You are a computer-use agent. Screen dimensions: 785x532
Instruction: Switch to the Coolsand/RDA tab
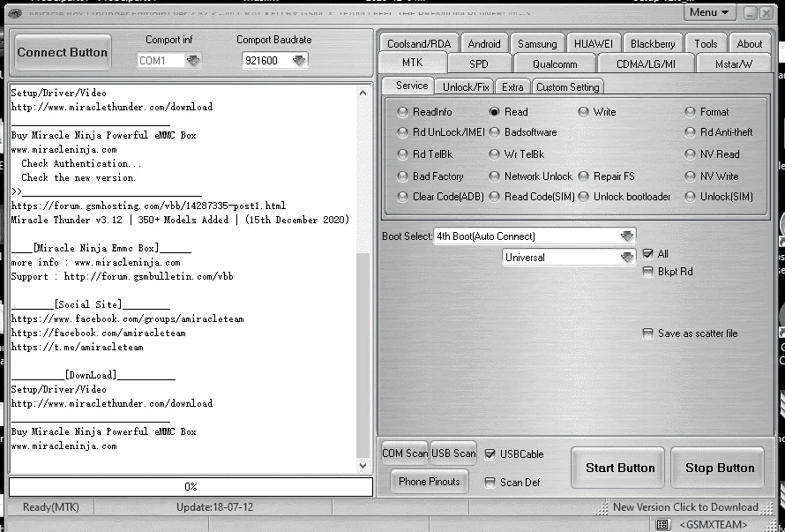[x=419, y=43]
